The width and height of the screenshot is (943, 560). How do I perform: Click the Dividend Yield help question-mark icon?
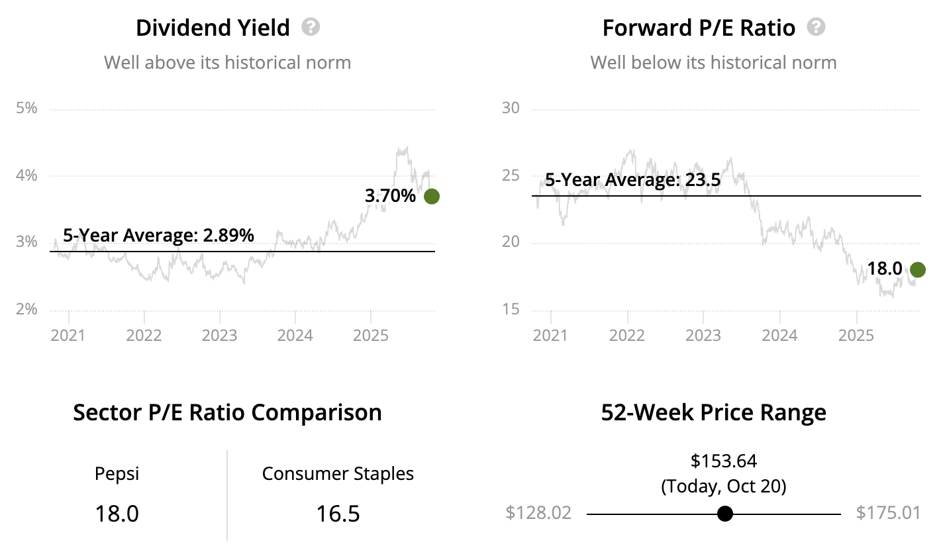(311, 27)
